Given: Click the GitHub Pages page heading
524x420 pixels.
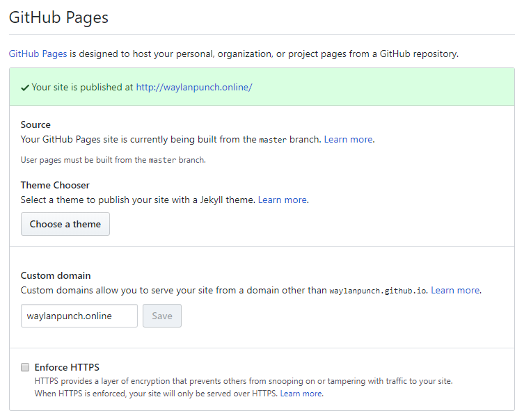Looking at the screenshot, I should 59,17.
